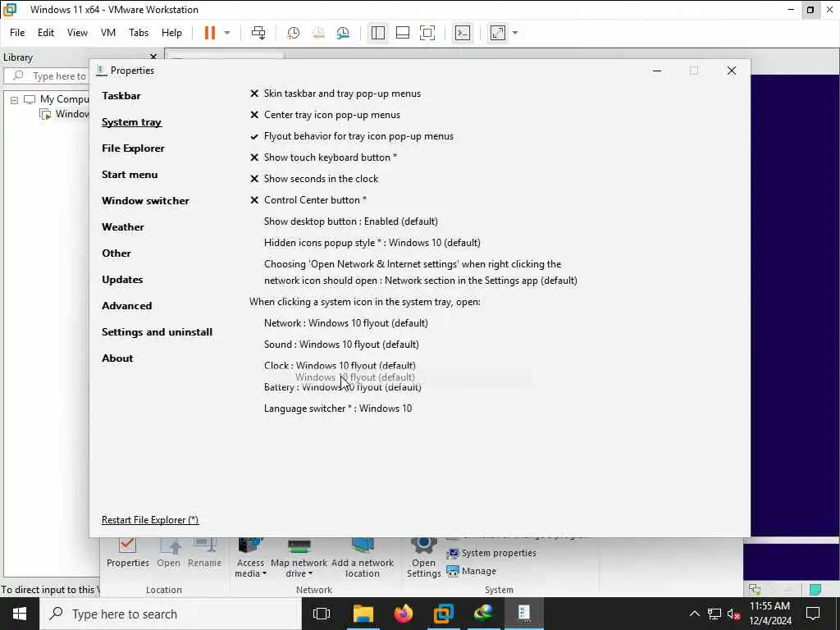Click the revert to snapshot icon
Image resolution: width=840 pixels, height=630 pixels.
(x=318, y=33)
